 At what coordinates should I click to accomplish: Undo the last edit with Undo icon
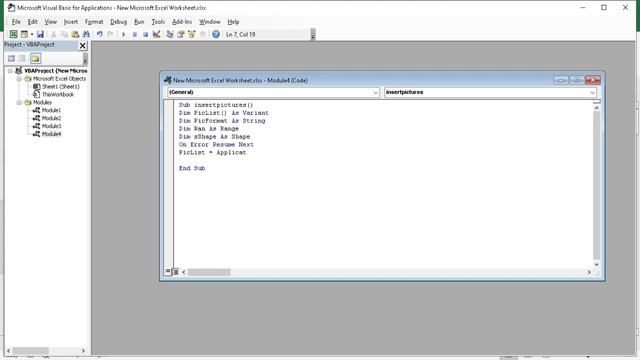click(x=100, y=34)
